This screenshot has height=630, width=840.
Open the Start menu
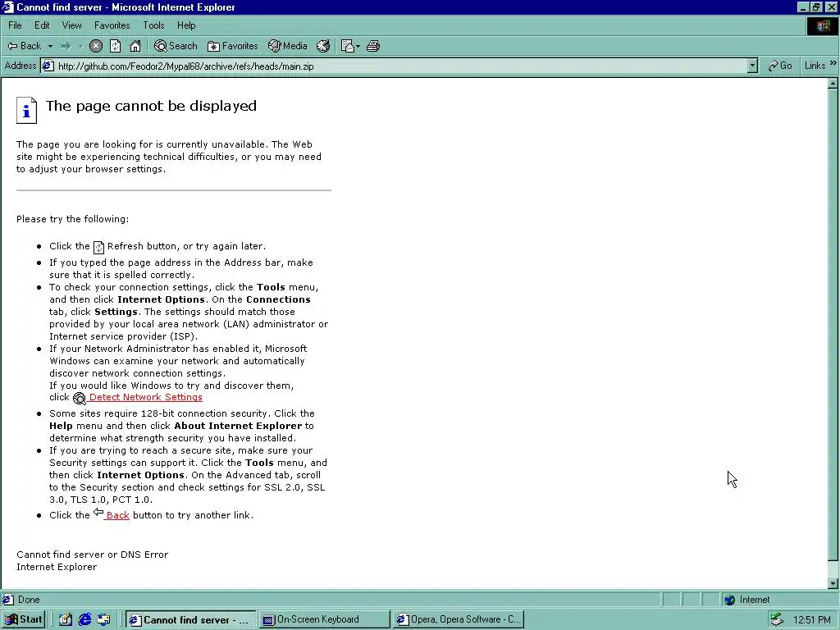pos(24,619)
